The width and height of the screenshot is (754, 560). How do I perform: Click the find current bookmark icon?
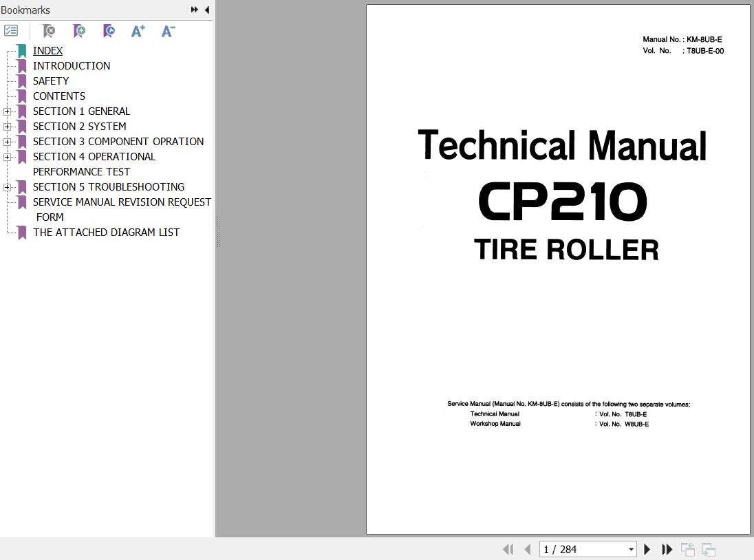pos(109,31)
